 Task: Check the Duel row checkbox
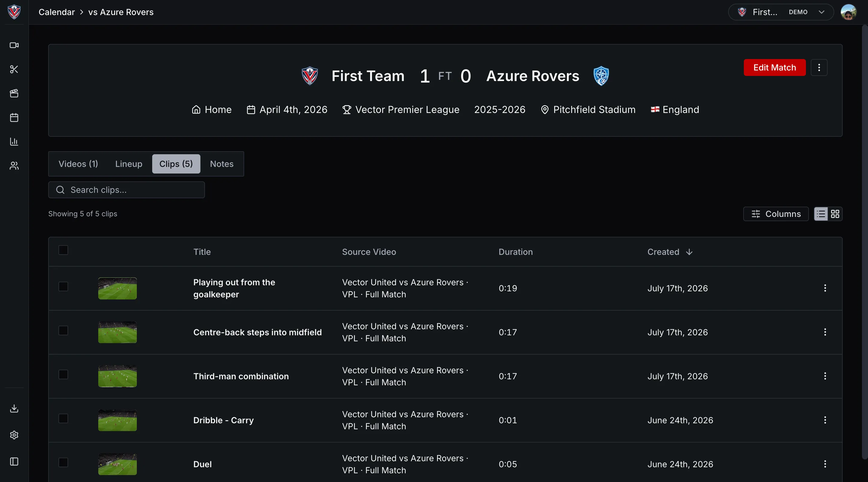point(63,462)
